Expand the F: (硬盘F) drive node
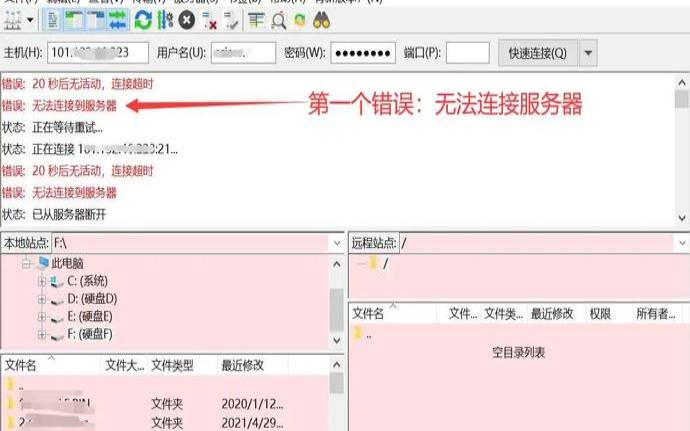 point(42,335)
